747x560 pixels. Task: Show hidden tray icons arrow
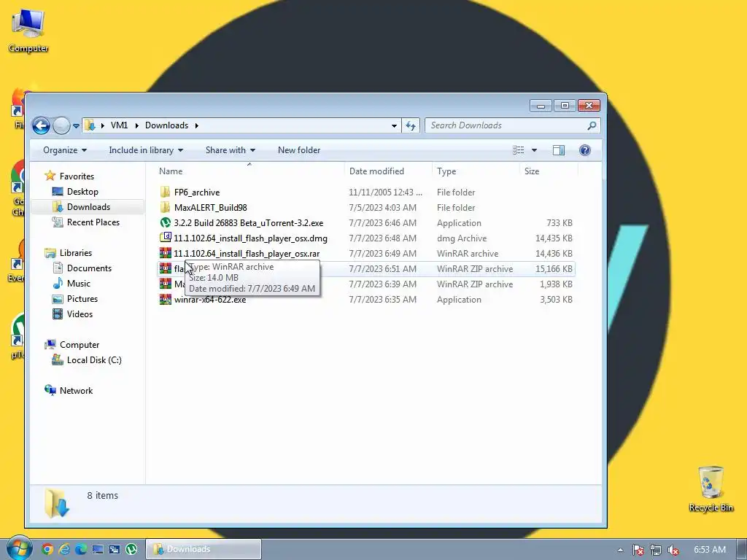point(620,550)
